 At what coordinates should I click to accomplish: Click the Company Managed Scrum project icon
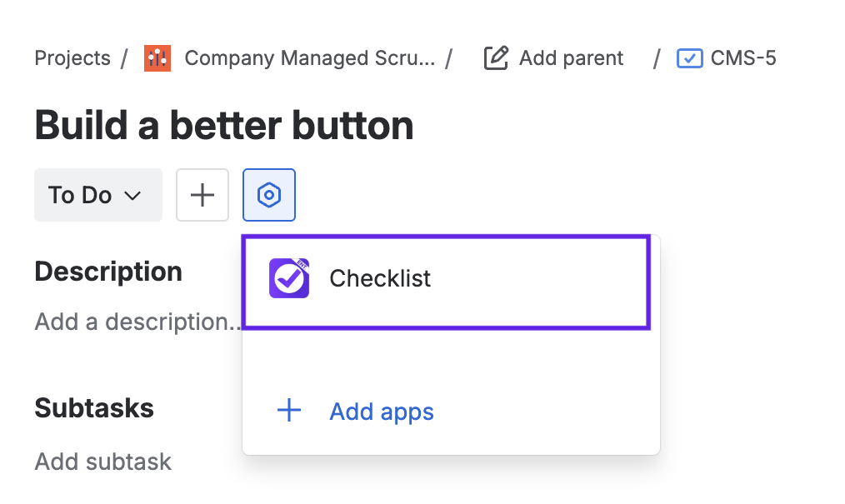(157, 58)
